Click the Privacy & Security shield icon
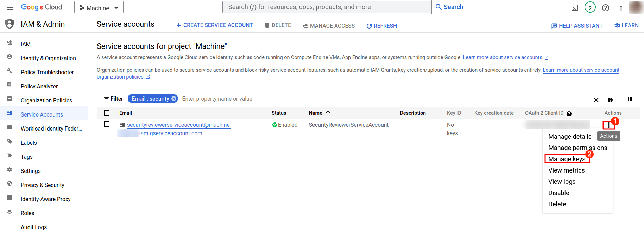This screenshot has height=231, width=644. point(10,184)
